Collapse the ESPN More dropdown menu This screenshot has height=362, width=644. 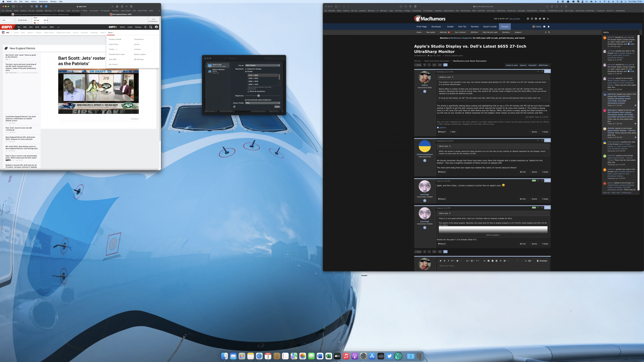click(x=111, y=32)
